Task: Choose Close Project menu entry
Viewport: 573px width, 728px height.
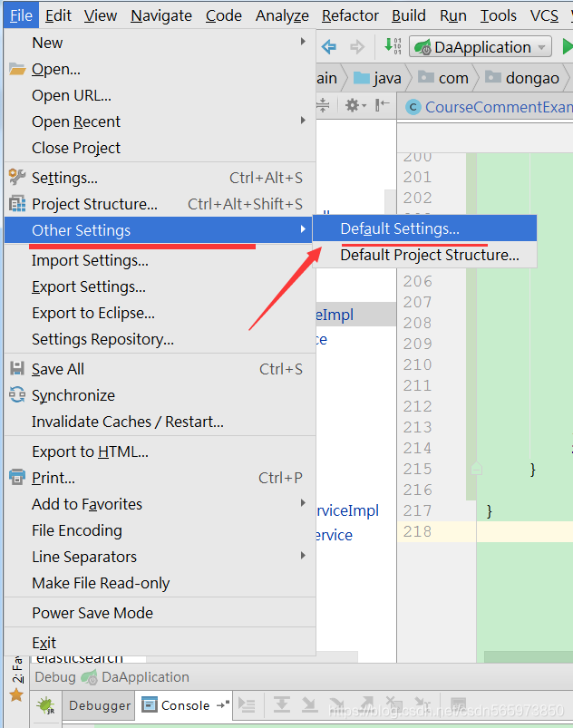Action: (160, 148)
